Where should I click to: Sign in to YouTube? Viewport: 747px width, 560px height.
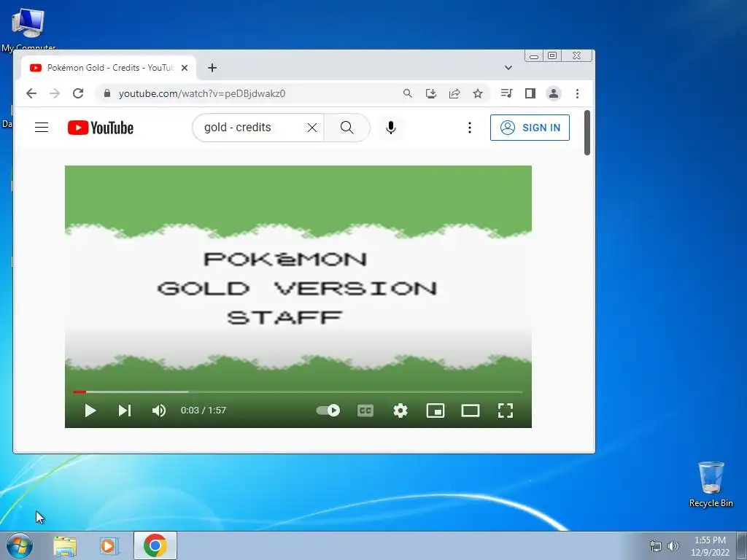530,128
